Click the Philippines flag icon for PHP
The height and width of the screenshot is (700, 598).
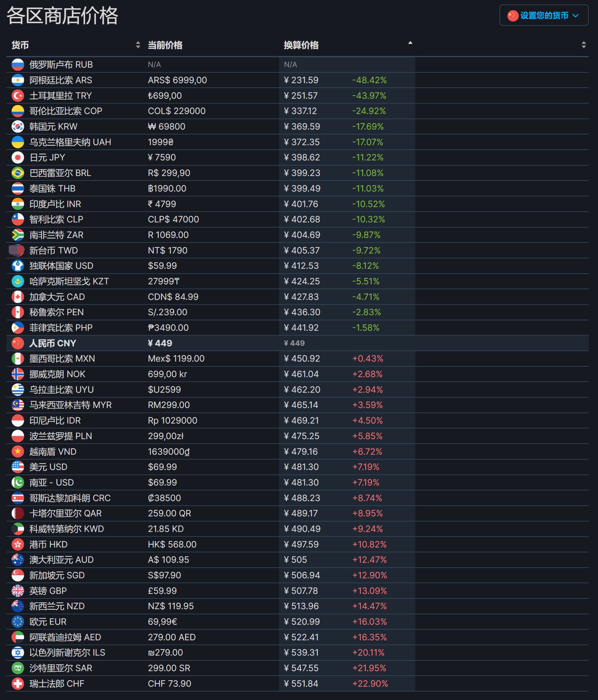18,328
